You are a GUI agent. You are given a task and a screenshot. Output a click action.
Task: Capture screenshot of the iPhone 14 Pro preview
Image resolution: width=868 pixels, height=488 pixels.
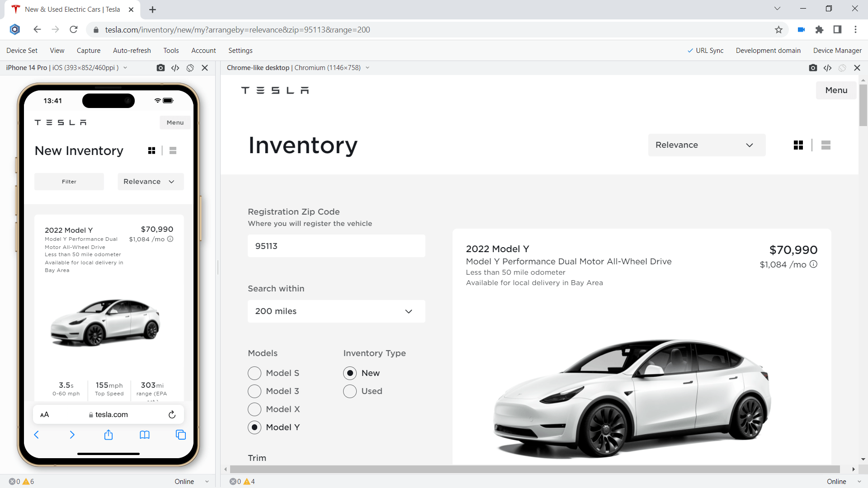pos(160,68)
